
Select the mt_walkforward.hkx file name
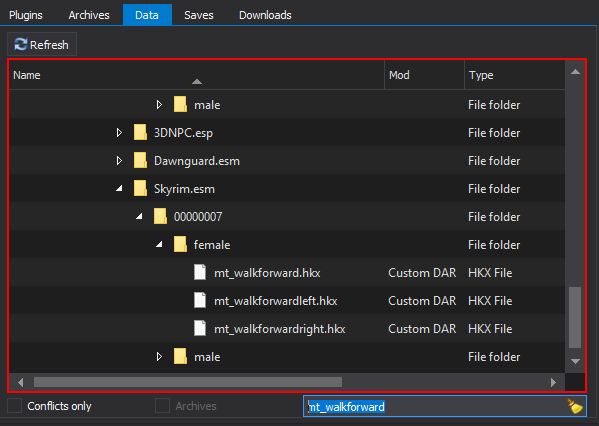point(267,273)
